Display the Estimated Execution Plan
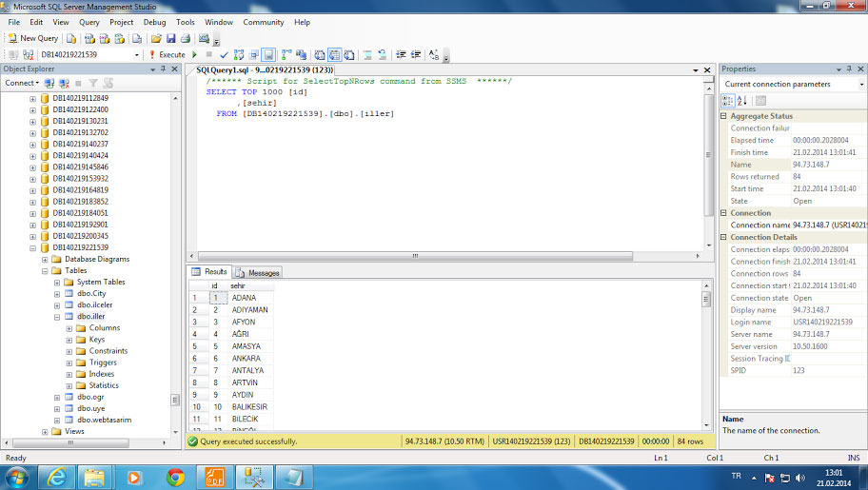The height and width of the screenshot is (490, 868). coord(239,55)
